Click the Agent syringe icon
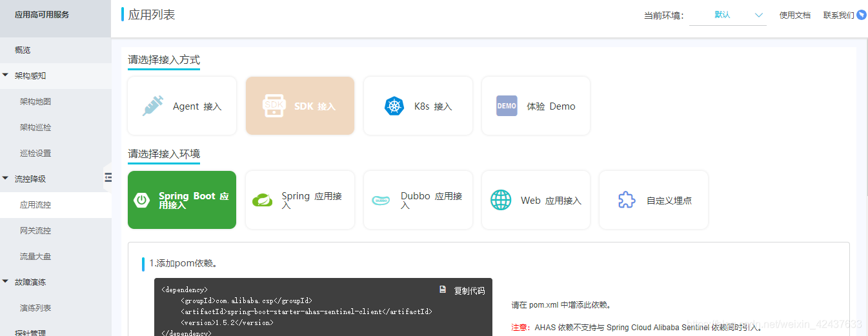 (x=152, y=106)
